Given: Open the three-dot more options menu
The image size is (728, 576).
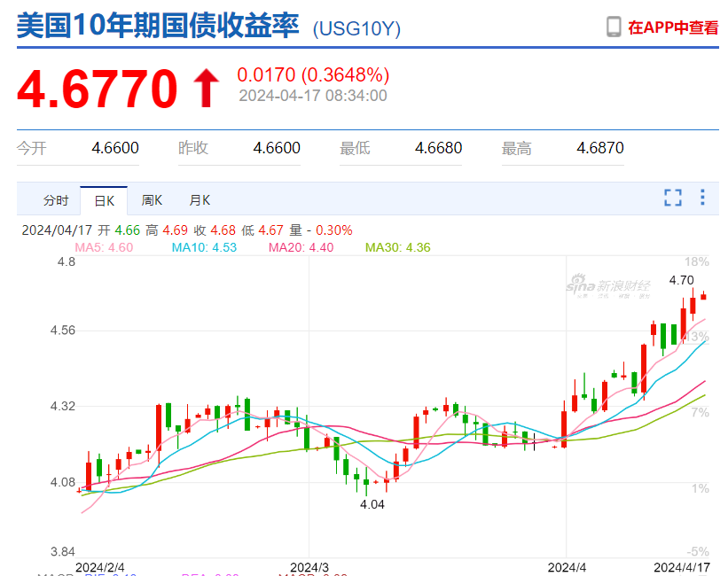Looking at the screenshot, I should point(703,198).
